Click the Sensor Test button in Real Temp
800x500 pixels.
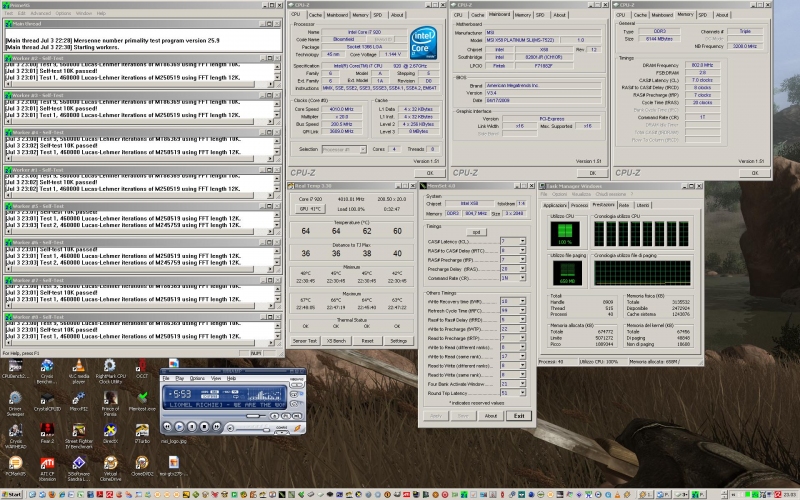(306, 341)
